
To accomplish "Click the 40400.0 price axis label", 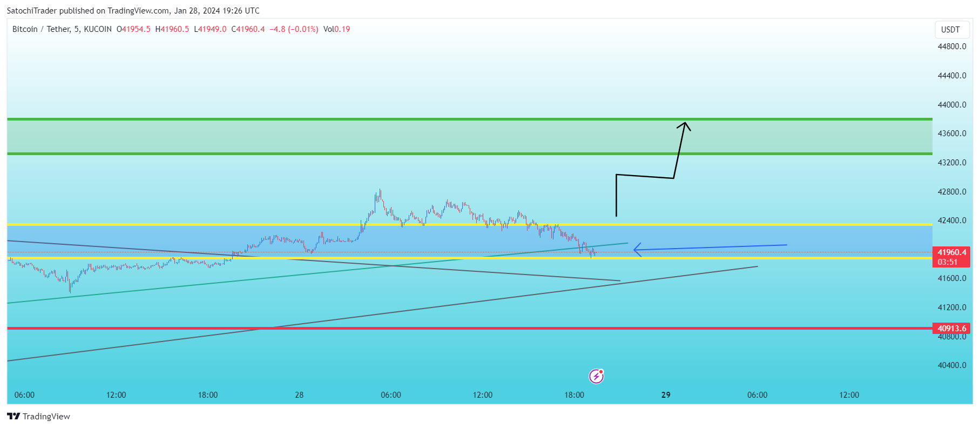I will coord(952,365).
